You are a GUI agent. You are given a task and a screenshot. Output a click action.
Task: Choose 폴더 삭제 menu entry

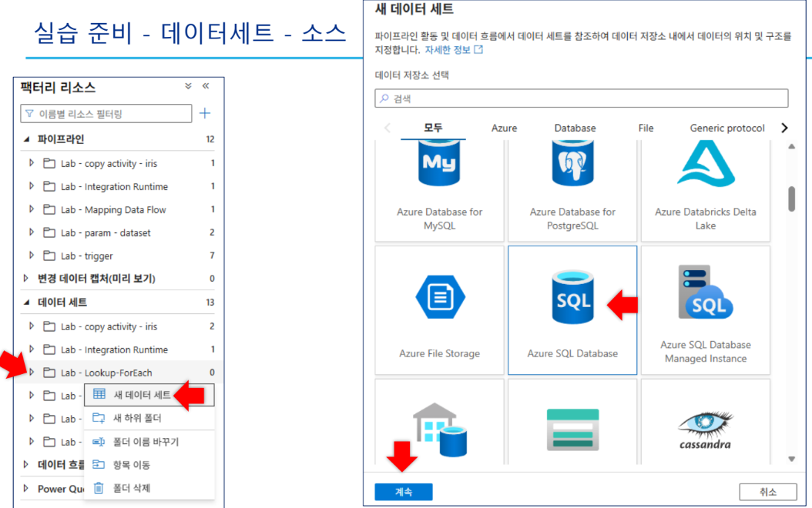(149, 488)
